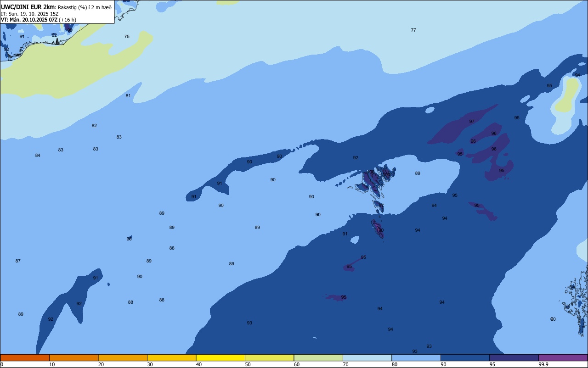588x368 pixels.
Task: Click the legend tick label "50"
Action: pos(248,364)
